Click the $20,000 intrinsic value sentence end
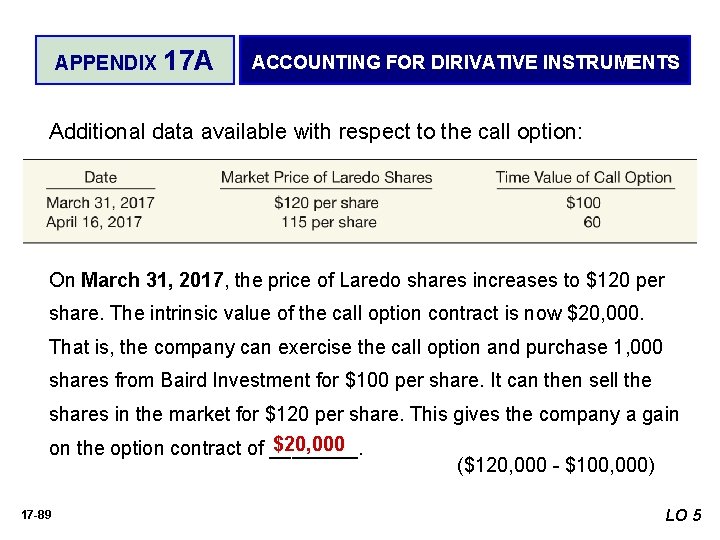720x540 pixels. pos(606,313)
